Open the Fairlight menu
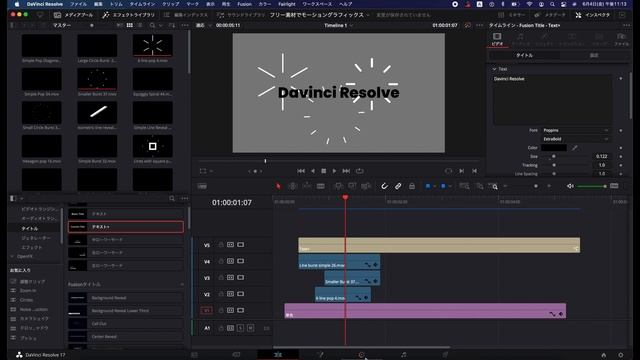The image size is (640, 360). click(287, 4)
